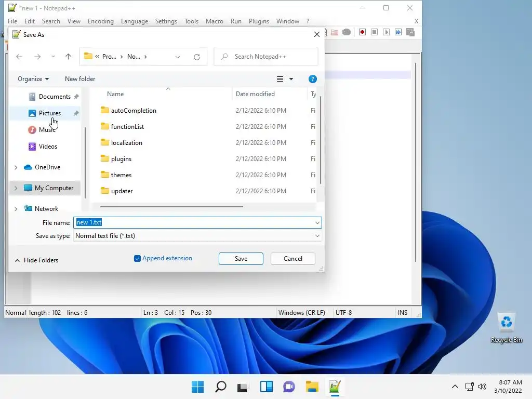Click the New folder button
Image resolution: width=532 pixels, height=399 pixels.
point(80,79)
